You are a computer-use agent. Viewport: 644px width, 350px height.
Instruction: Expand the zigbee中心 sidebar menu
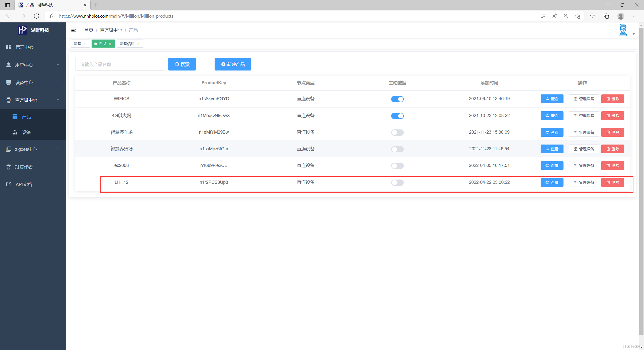click(33, 149)
